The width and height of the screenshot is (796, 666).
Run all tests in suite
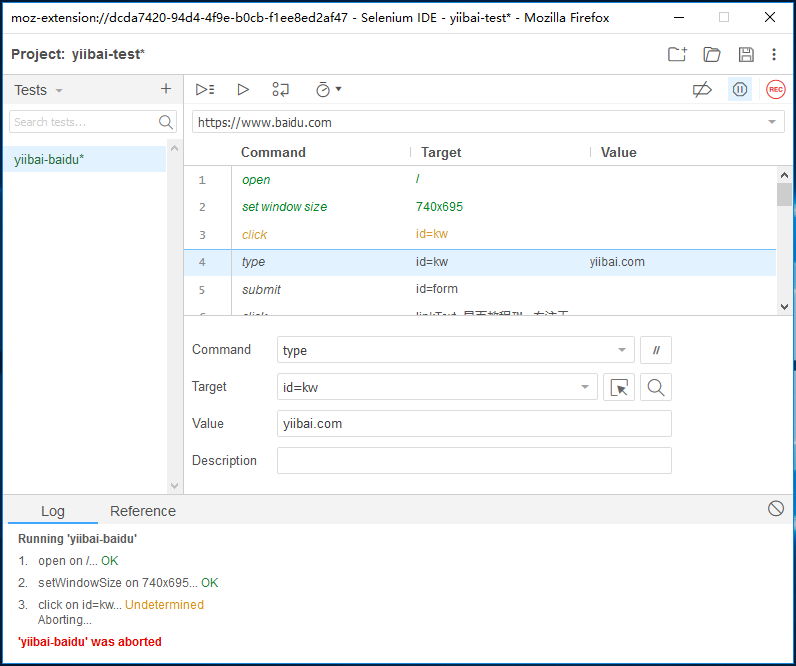tap(205, 89)
